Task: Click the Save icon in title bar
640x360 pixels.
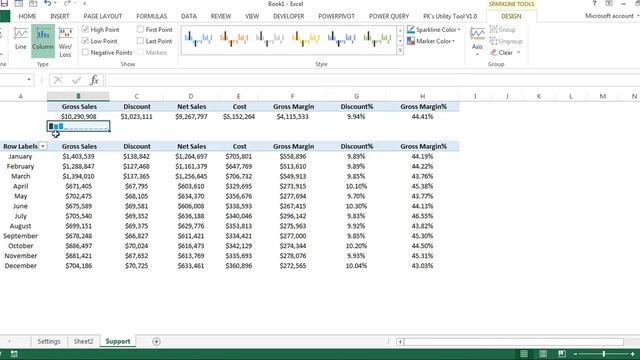Action: point(4,4)
